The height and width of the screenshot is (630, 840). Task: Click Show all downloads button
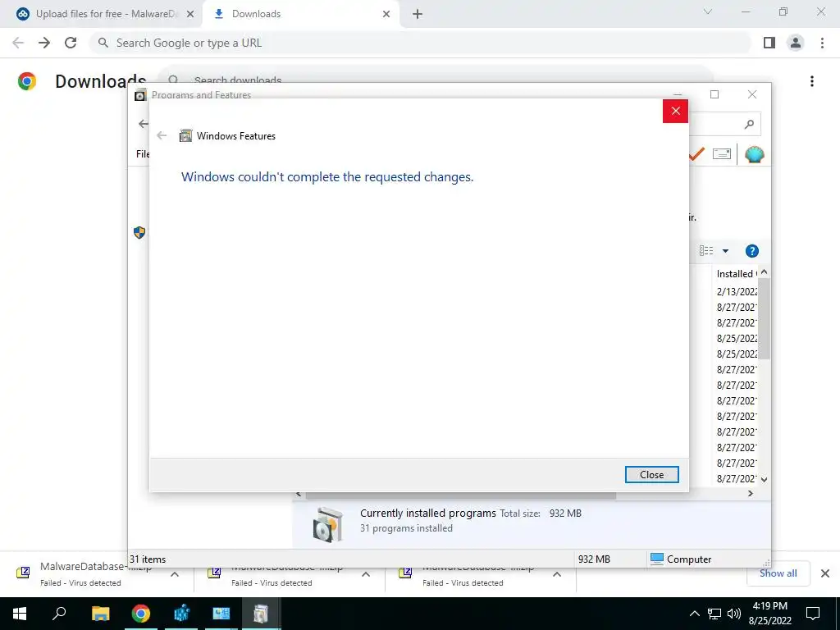click(x=778, y=573)
